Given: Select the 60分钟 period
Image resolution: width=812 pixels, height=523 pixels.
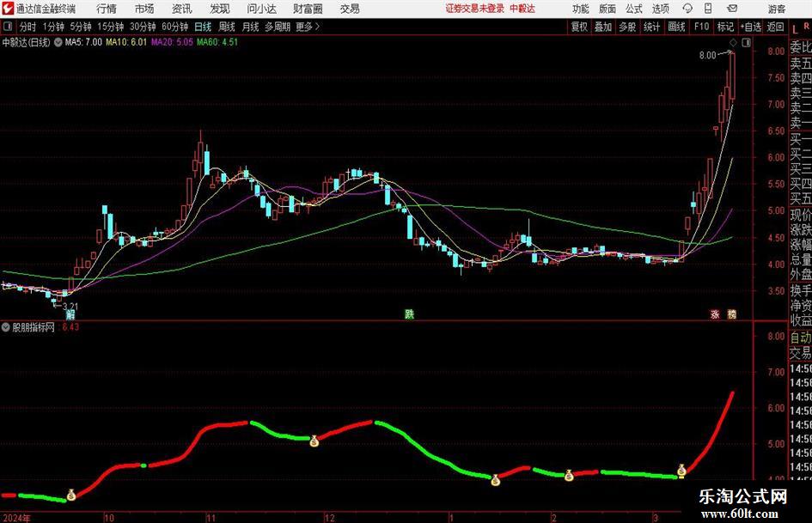Looking at the screenshot, I should [174, 27].
